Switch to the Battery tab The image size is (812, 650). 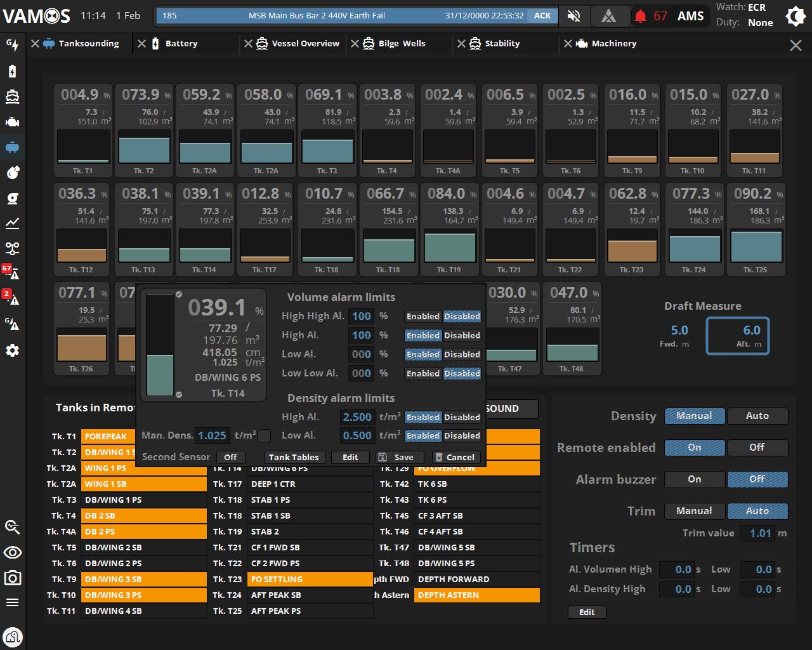coord(181,43)
